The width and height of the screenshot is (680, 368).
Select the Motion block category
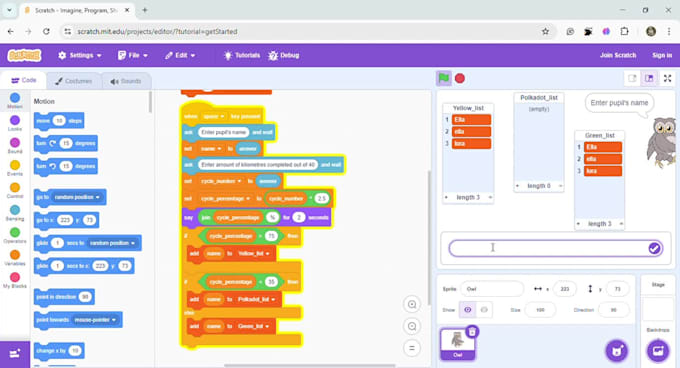click(15, 101)
